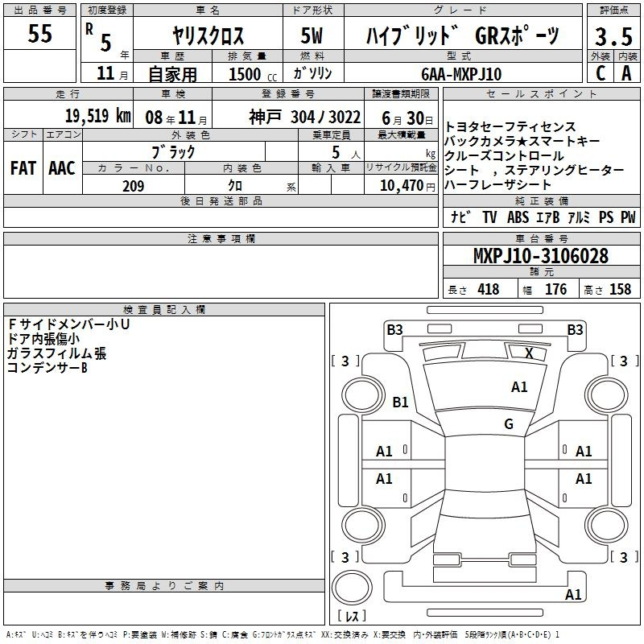Screen dimensions: 644x644
Task: Click the G marker on the car diagram
Action: click(x=508, y=424)
